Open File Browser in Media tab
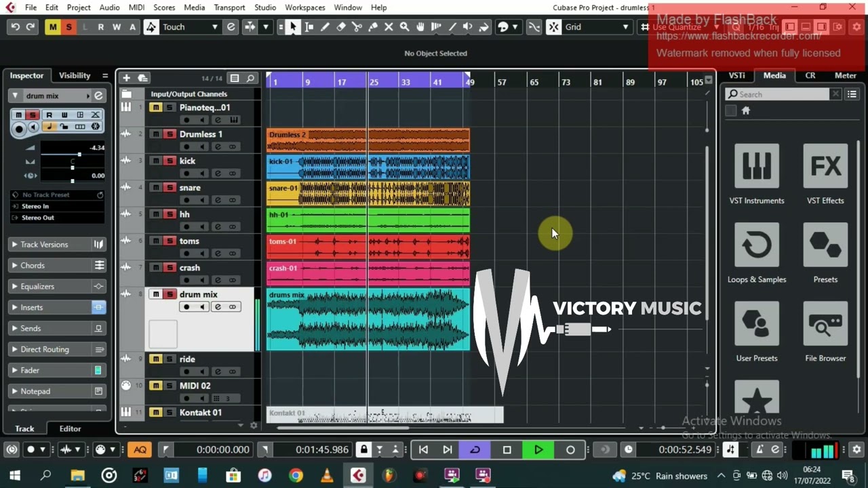The height and width of the screenshot is (488, 868). [825, 331]
